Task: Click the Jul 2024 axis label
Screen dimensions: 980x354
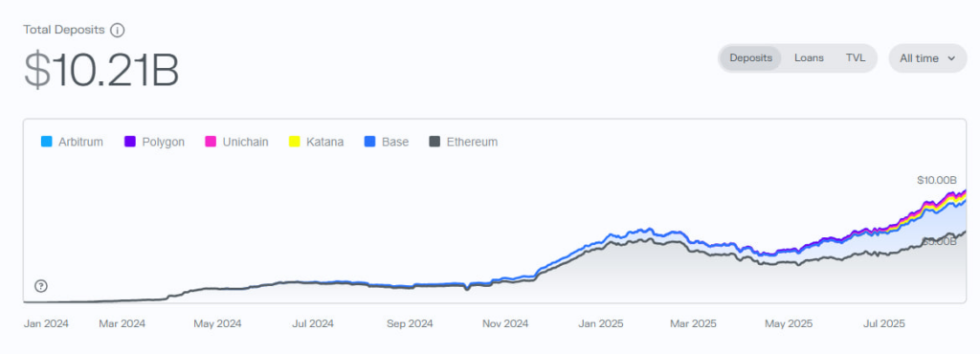Action: (313, 323)
